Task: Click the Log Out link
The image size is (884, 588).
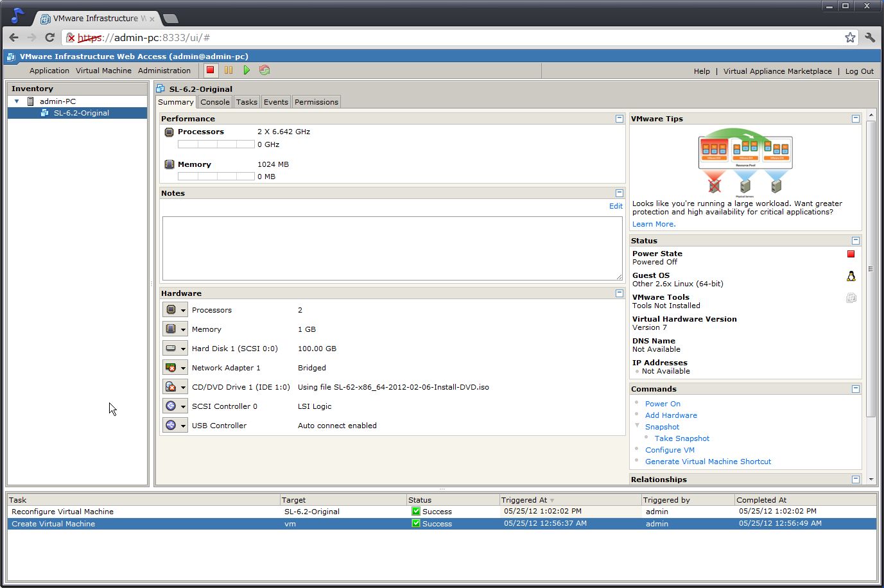Action: point(859,71)
